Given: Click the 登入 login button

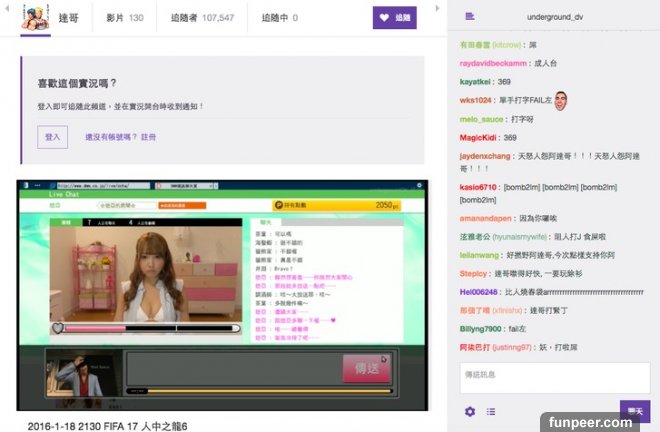Looking at the screenshot, I should [52, 137].
